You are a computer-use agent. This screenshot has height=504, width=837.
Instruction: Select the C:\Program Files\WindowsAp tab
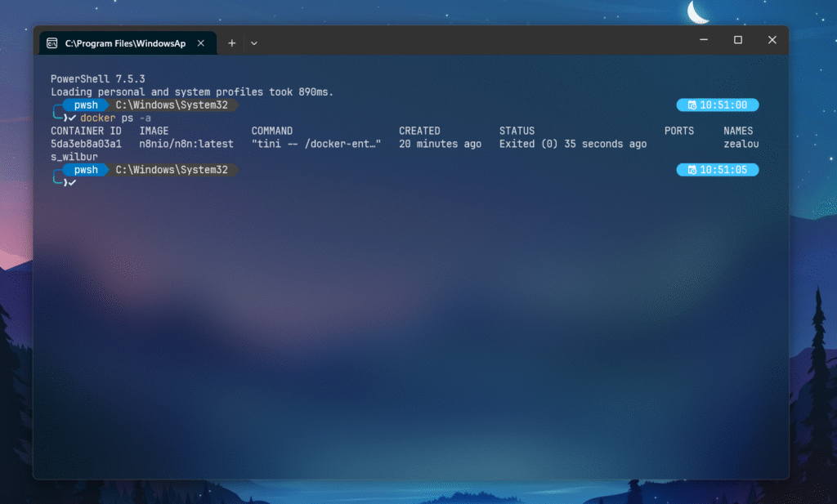point(125,43)
